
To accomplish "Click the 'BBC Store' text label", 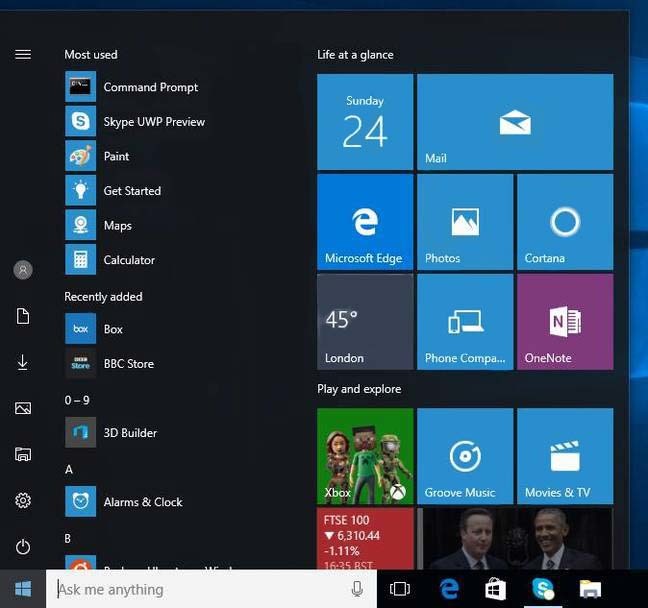I will (129, 364).
